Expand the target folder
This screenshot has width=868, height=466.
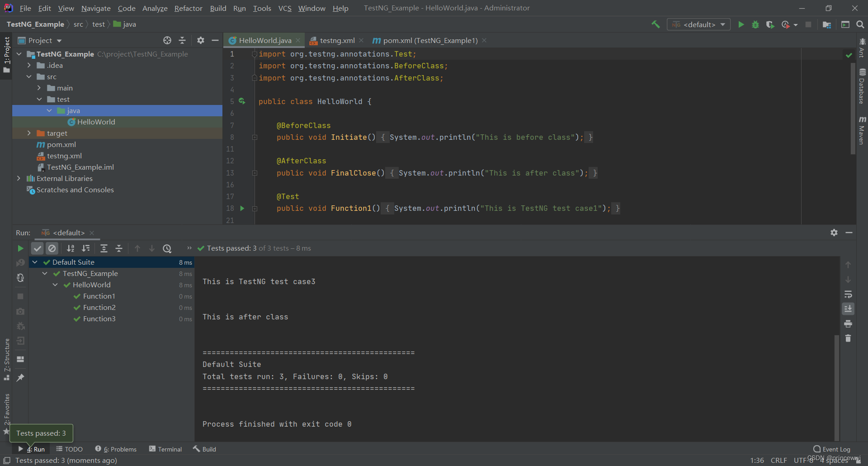(x=29, y=133)
